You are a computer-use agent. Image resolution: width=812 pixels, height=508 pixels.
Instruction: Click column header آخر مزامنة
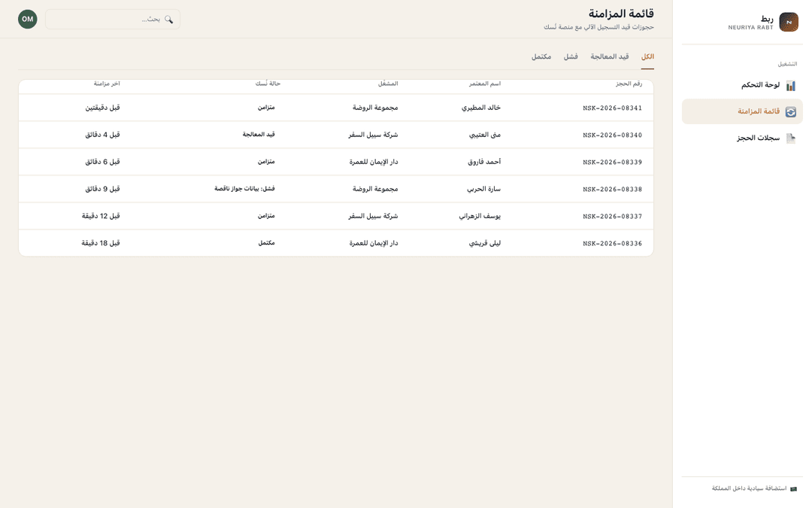point(107,84)
